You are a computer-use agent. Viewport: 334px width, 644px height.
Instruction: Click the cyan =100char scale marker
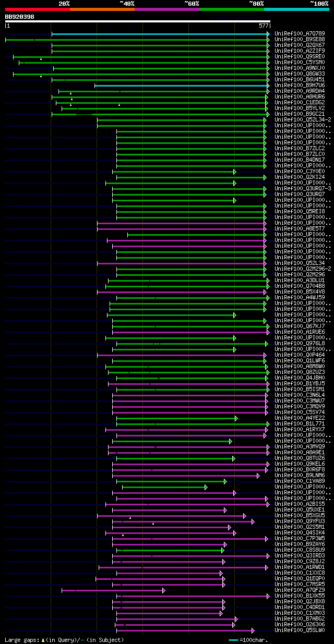[233, 640]
